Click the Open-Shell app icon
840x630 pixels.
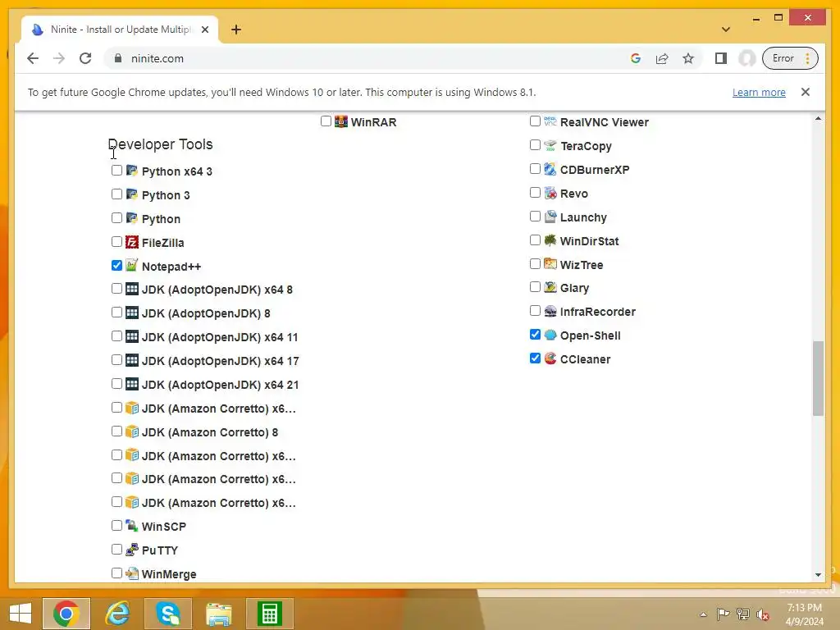(x=550, y=336)
